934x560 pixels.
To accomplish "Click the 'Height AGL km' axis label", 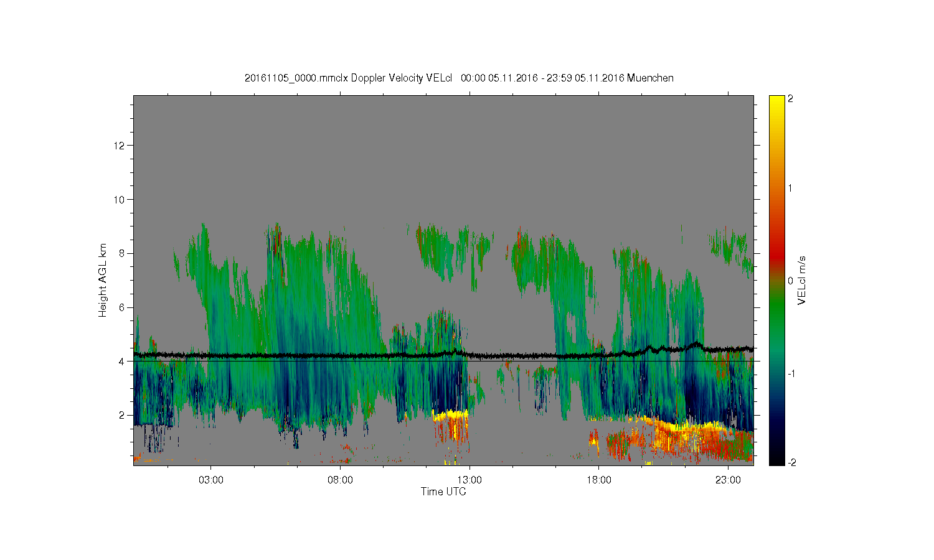I will click(103, 280).
